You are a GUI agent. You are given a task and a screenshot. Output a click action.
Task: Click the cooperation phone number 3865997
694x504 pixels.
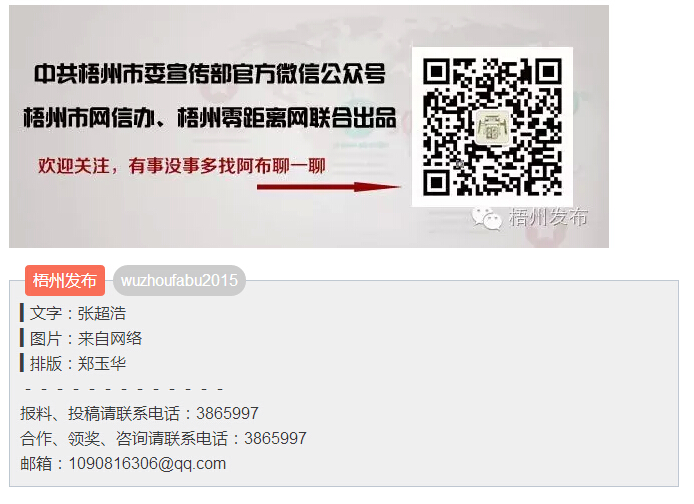pos(275,439)
